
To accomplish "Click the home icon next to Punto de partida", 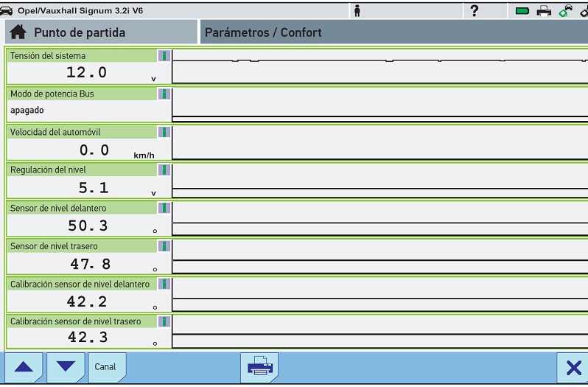I will point(19,32).
